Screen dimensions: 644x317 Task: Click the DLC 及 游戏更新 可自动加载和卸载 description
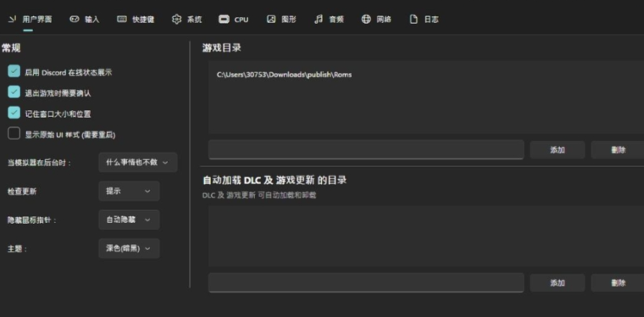pyautogui.click(x=259, y=196)
